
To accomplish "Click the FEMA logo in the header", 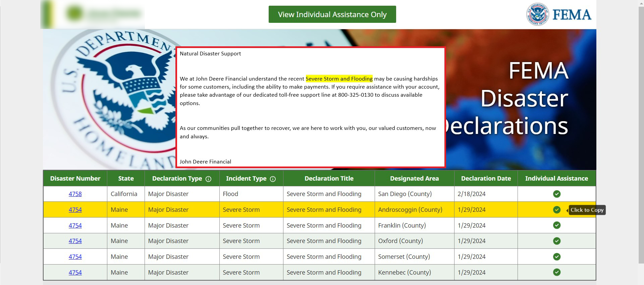I will tap(558, 14).
